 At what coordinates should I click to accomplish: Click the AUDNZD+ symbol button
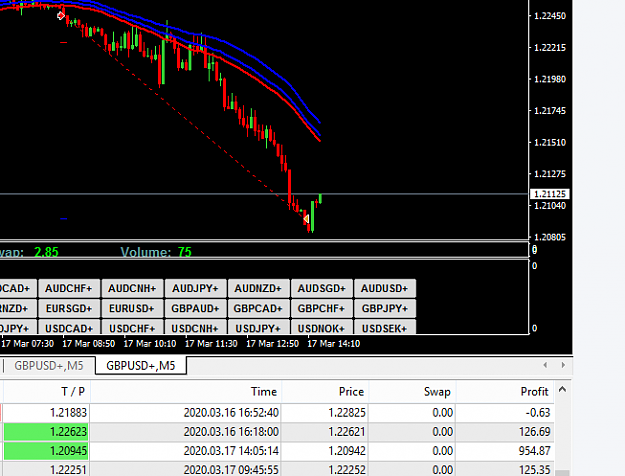258,288
